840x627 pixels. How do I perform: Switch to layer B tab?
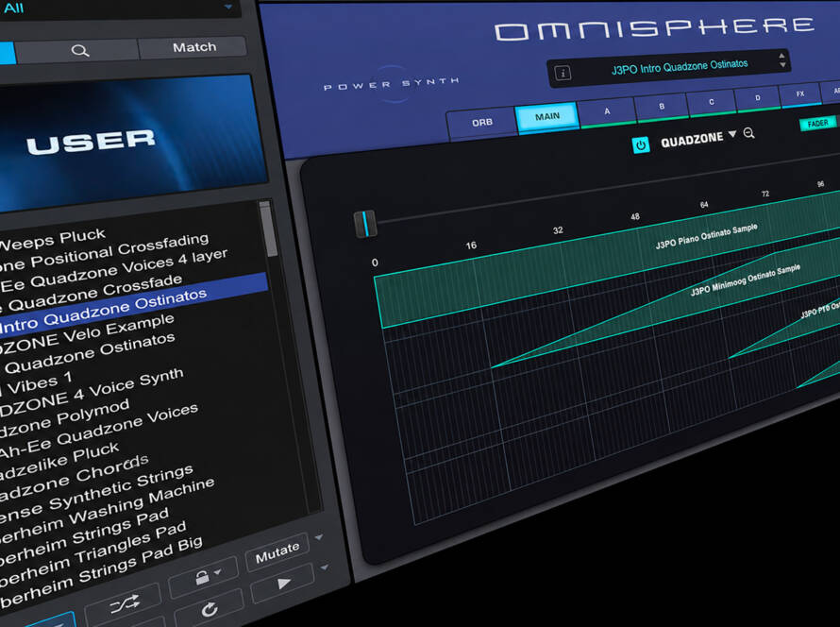[663, 106]
